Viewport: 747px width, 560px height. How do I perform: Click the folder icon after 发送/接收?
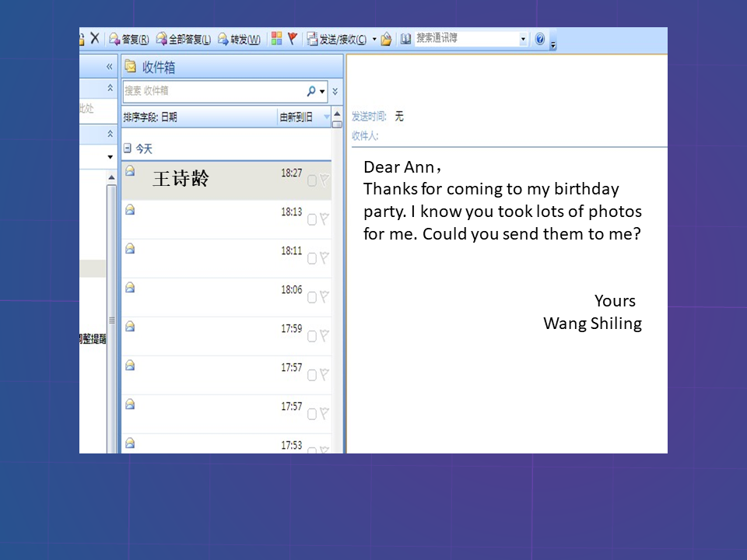(x=386, y=40)
